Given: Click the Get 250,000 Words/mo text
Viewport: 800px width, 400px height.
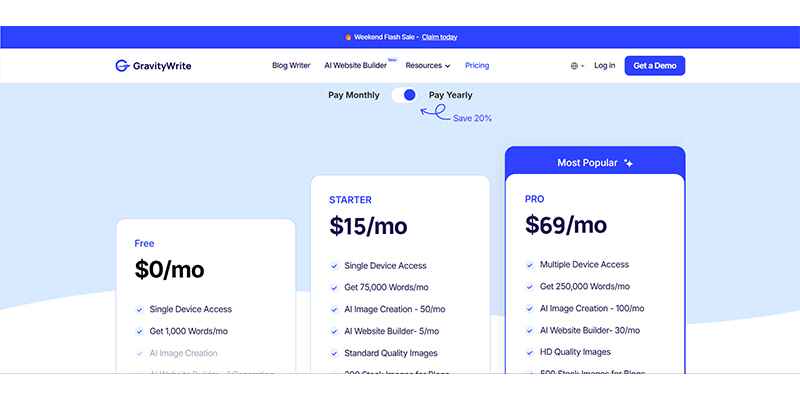Looking at the screenshot, I should tap(585, 286).
